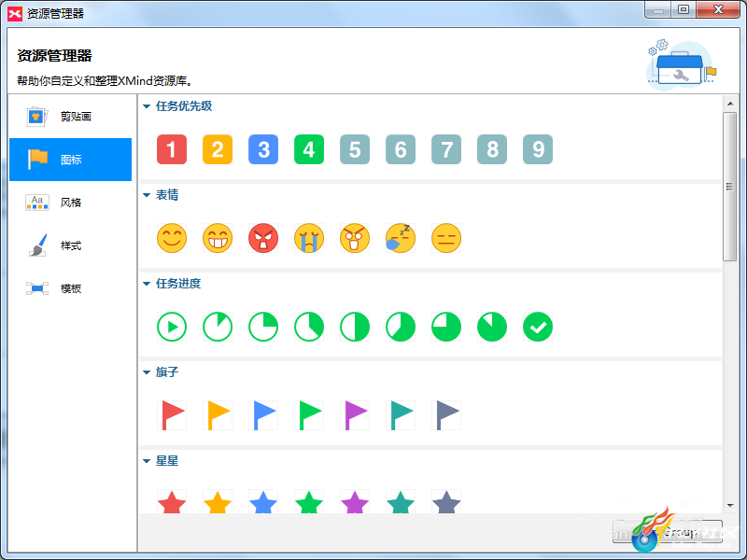Select the priority 7 marker
This screenshot has width=747, height=560.
pyautogui.click(x=446, y=149)
